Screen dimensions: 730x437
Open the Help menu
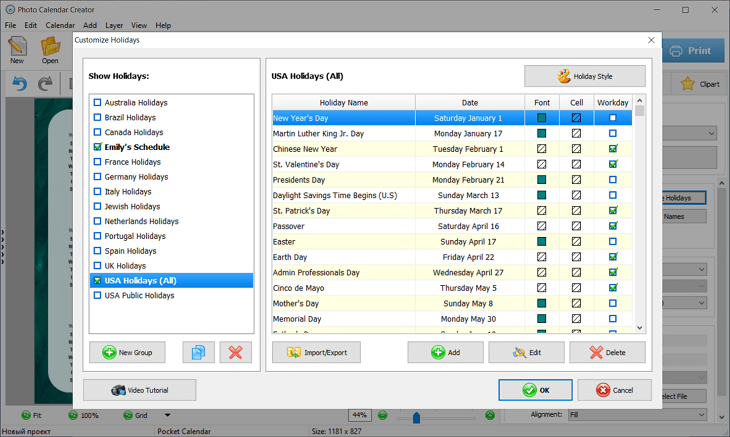(x=163, y=25)
